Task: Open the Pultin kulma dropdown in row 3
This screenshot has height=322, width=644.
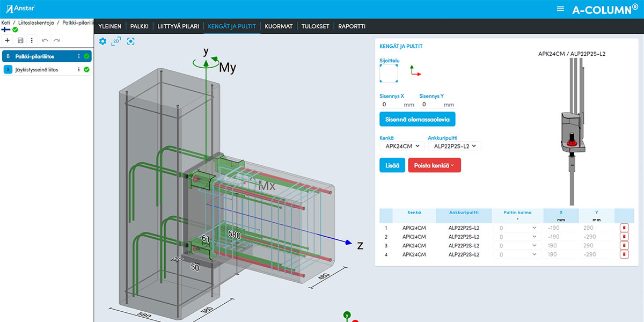Action: [x=517, y=245]
